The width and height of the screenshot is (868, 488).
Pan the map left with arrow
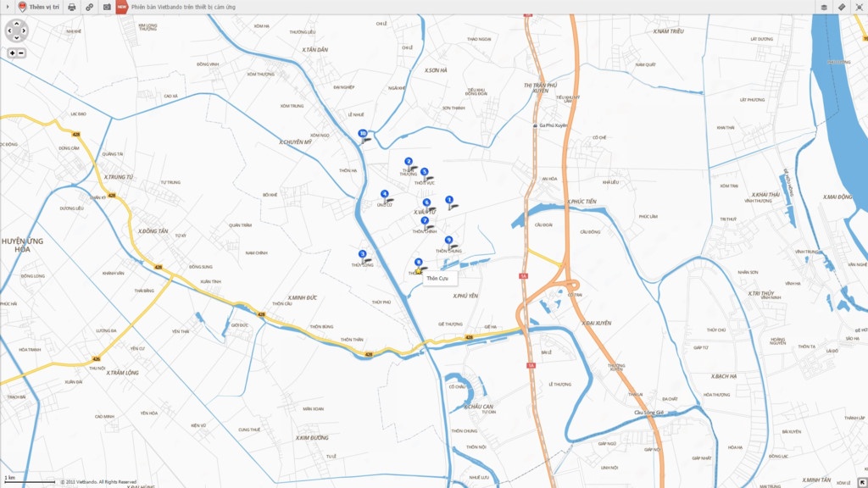(10, 32)
